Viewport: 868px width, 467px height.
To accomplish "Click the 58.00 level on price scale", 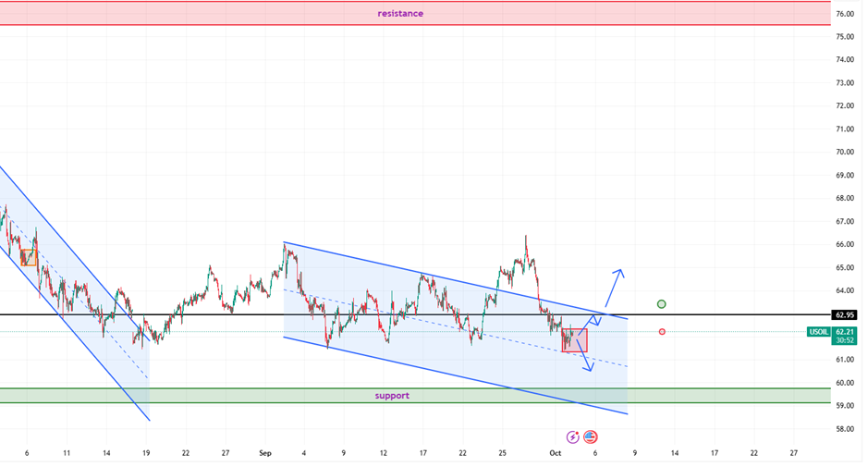I will pos(844,429).
